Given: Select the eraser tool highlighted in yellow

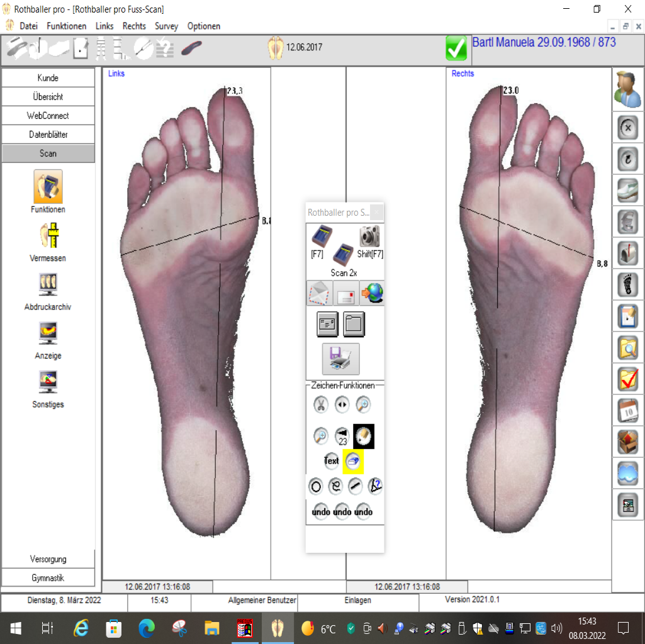Looking at the screenshot, I should coord(352,461).
